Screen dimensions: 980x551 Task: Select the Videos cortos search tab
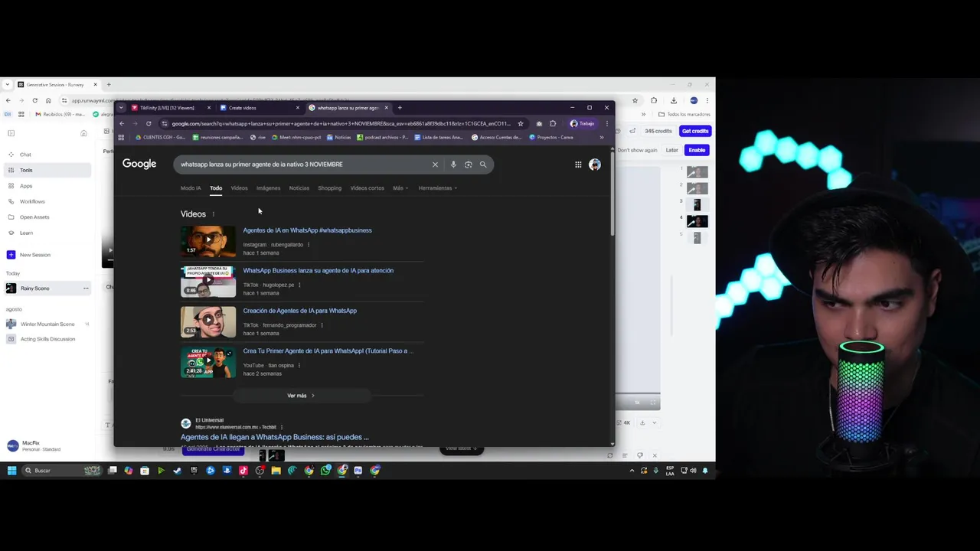pos(367,188)
